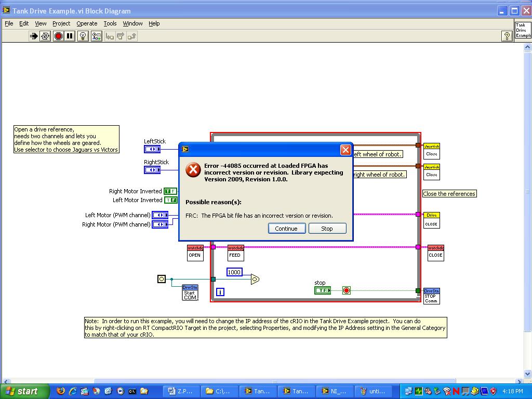This screenshot has width=532, height=399.
Task: Pause the running VI from the toolbar
Action: click(70, 36)
